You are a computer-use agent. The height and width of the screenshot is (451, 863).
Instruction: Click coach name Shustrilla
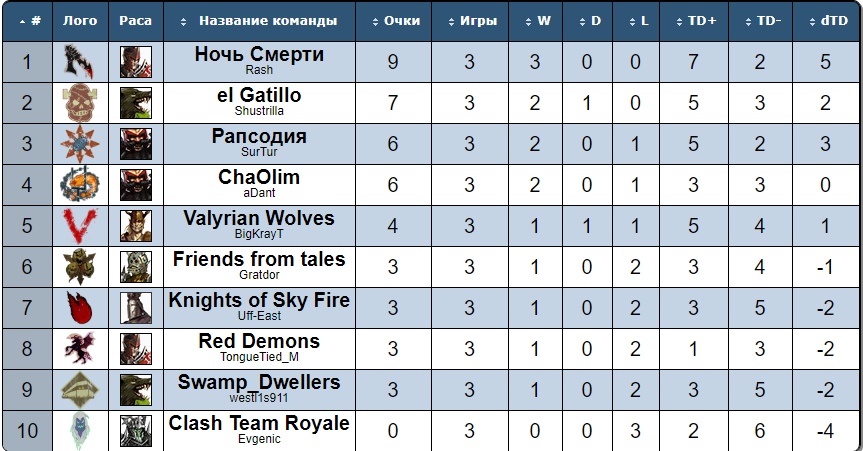tap(259, 111)
